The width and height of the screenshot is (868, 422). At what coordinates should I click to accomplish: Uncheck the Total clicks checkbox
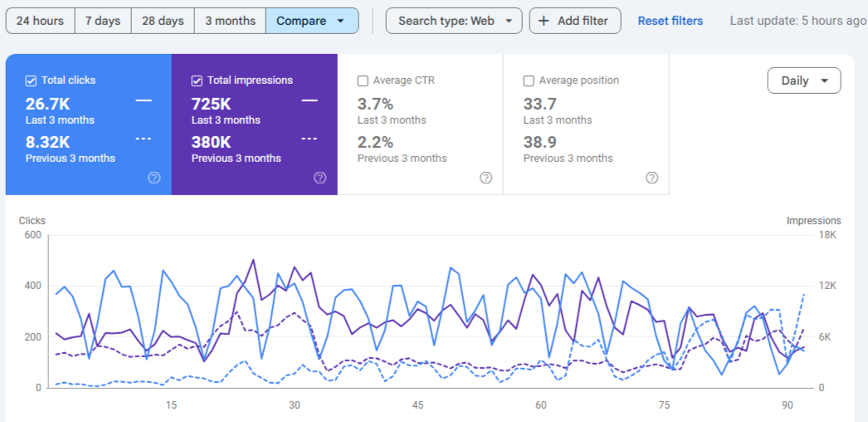[31, 81]
